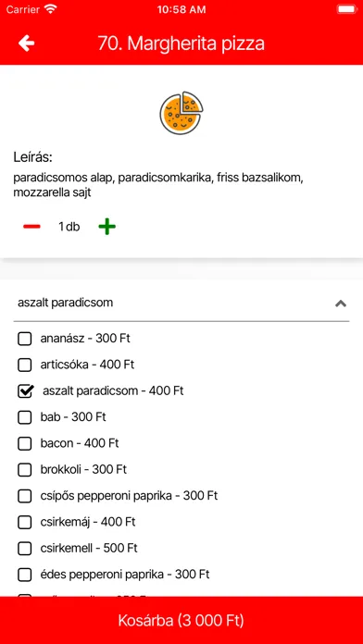Tap the Wi-Fi icon in status bar

51,9
